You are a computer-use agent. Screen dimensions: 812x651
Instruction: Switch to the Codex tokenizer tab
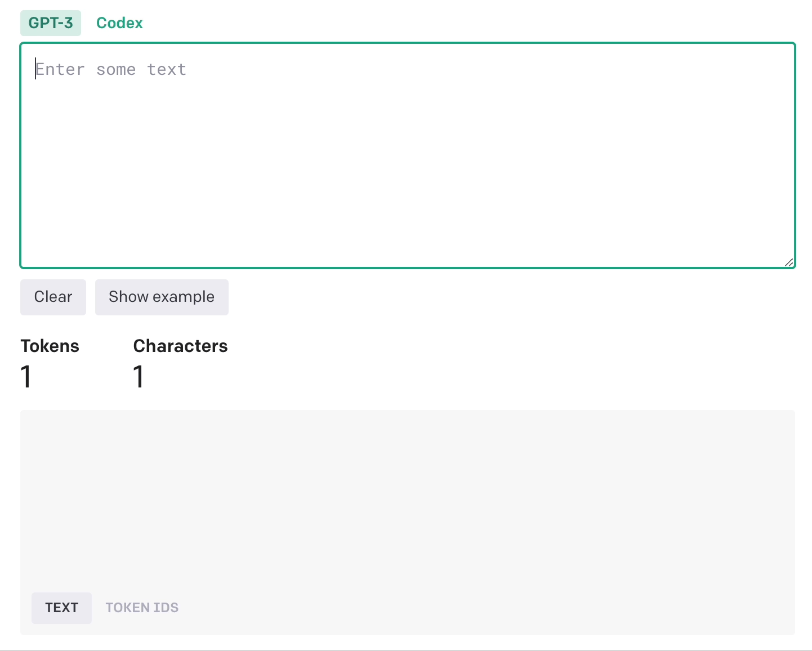coord(119,23)
